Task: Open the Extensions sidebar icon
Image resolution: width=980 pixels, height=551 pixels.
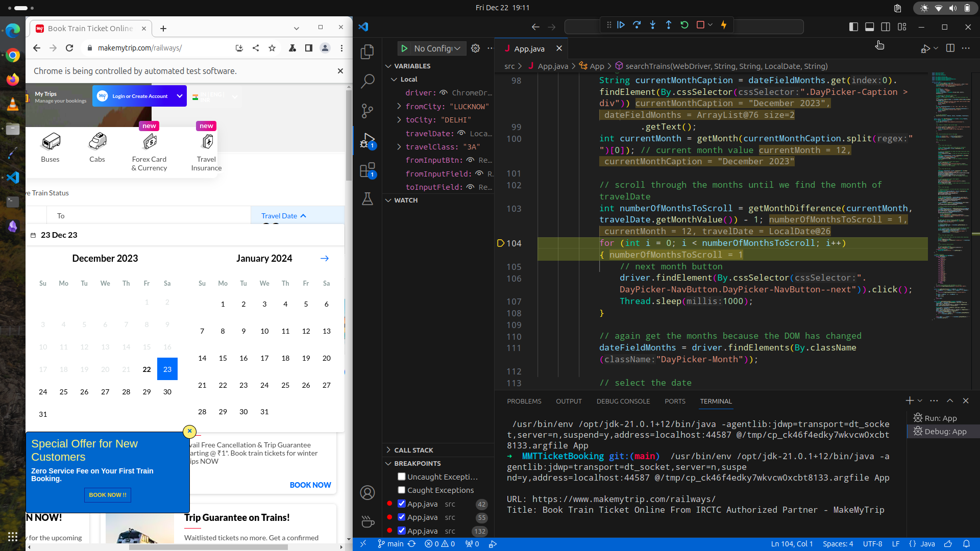Action: [367, 170]
